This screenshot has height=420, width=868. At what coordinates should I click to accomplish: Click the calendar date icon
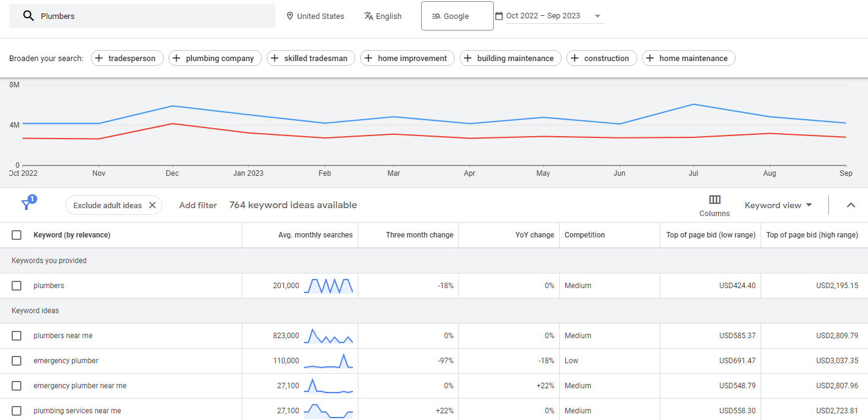pyautogui.click(x=499, y=16)
